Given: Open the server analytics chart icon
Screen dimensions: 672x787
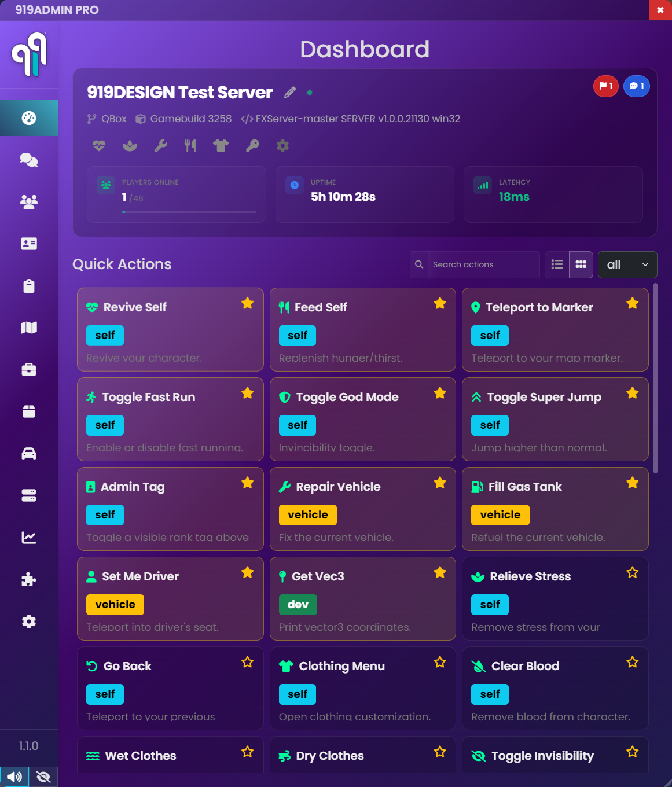Looking at the screenshot, I should point(29,538).
